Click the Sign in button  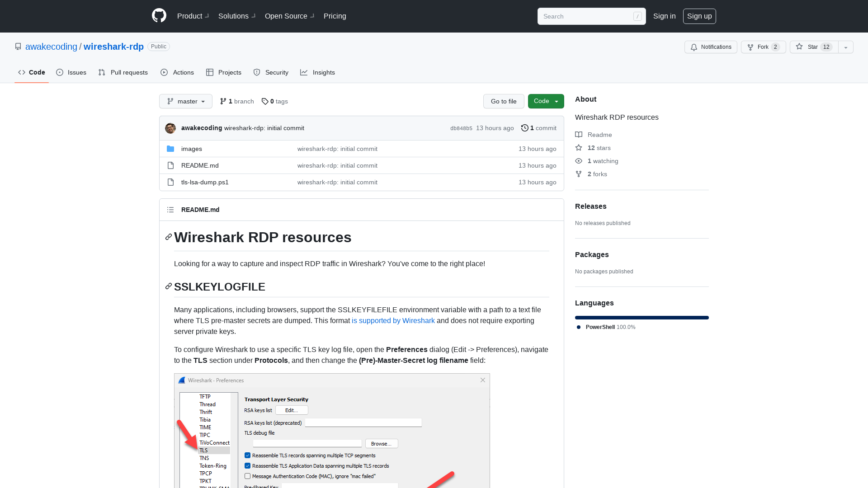(664, 16)
